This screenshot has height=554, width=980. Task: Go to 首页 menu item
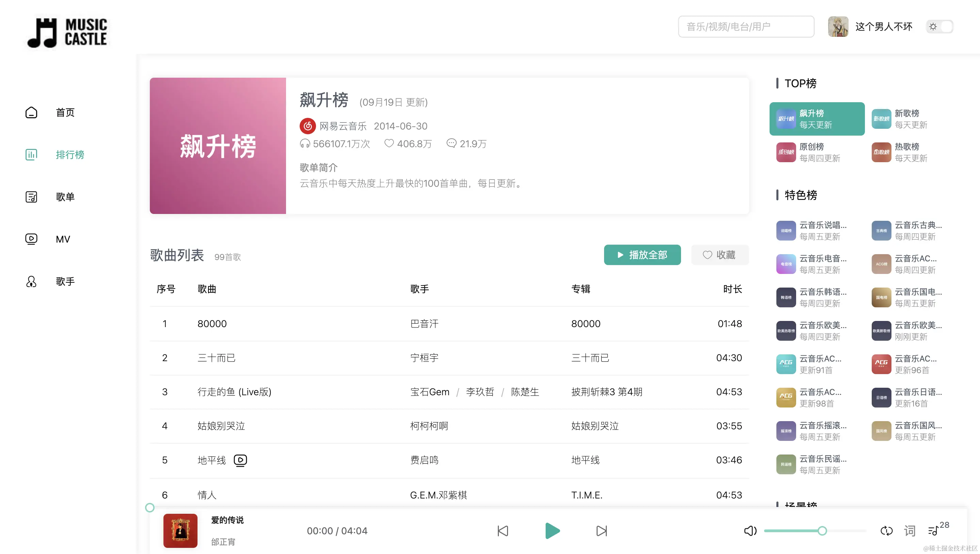(x=65, y=112)
